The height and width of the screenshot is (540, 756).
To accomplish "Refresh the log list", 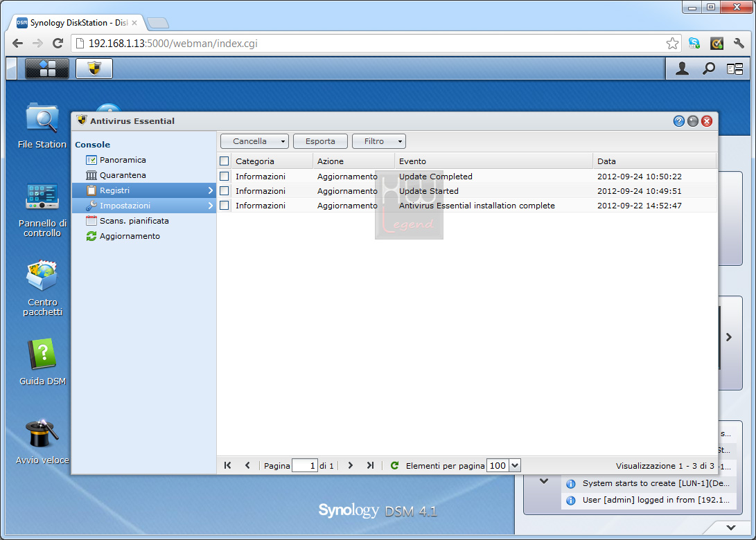I will point(394,465).
